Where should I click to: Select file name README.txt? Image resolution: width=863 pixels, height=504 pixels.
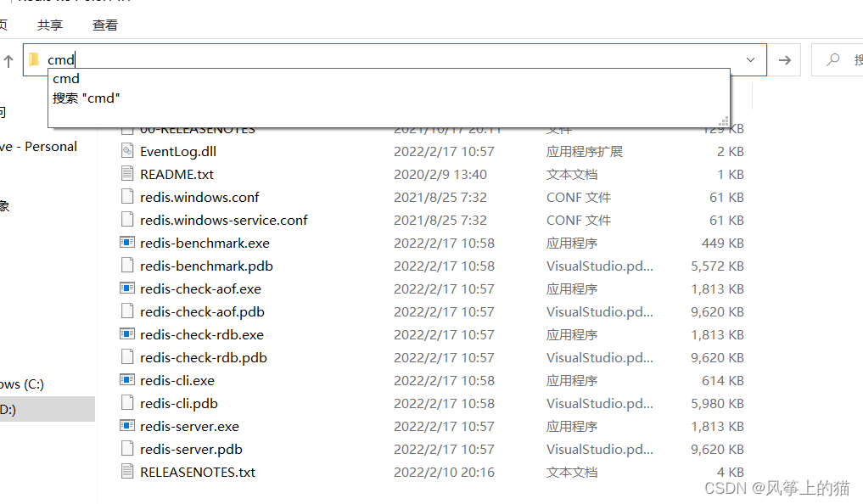[177, 175]
